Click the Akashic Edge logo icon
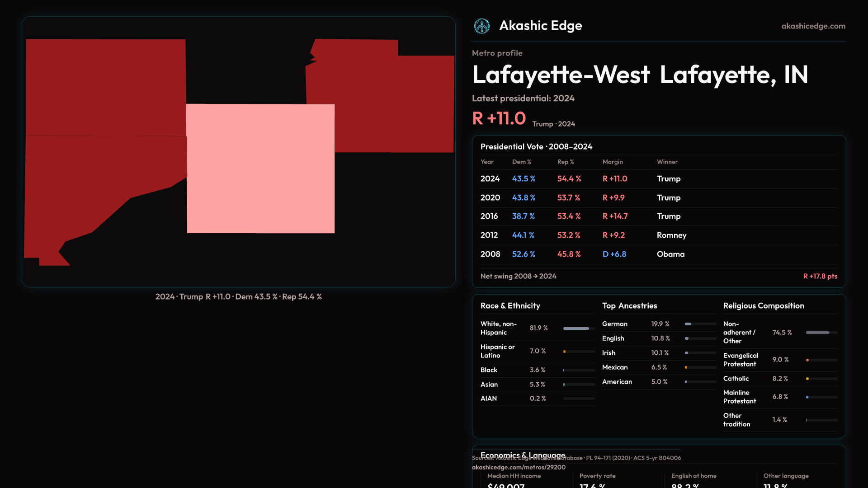The height and width of the screenshot is (488, 868). pos(481,26)
